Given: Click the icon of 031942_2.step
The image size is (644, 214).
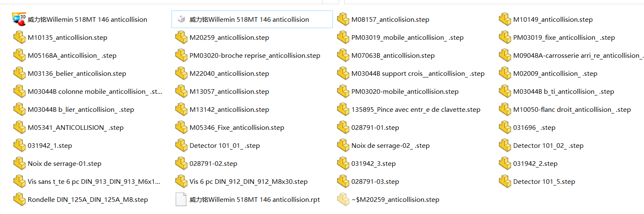Looking at the screenshot, I should [505, 163].
